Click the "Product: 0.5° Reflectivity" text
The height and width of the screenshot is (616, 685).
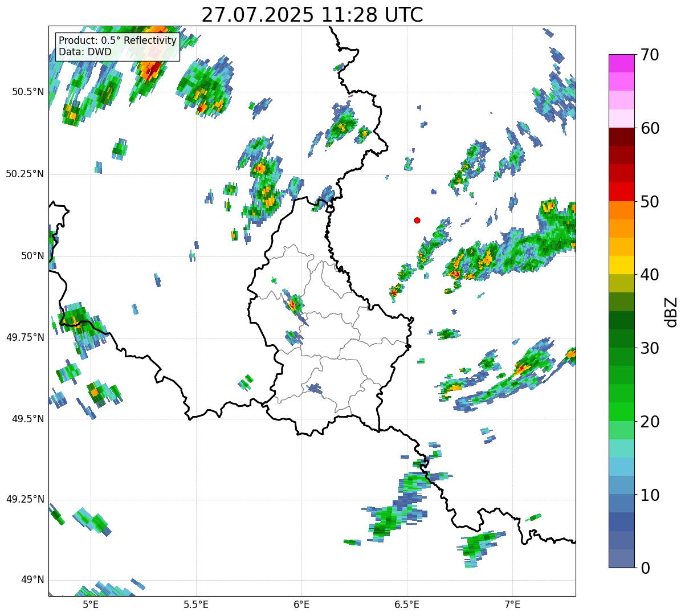coord(118,41)
